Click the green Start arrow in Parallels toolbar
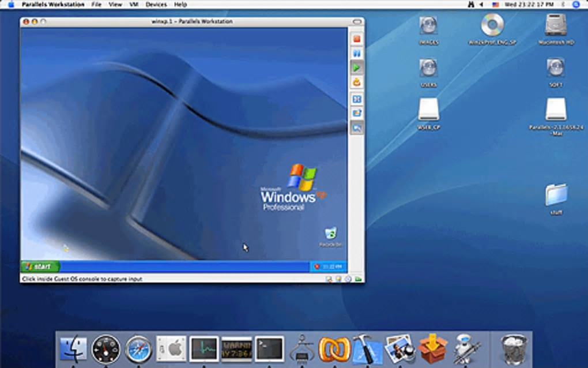The width and height of the screenshot is (588, 368). (357, 68)
